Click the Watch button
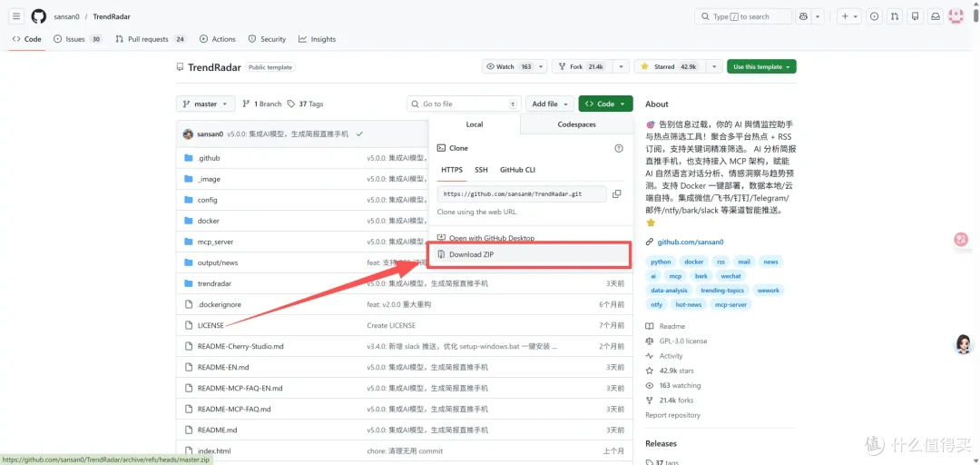The image size is (980, 465). click(x=509, y=66)
